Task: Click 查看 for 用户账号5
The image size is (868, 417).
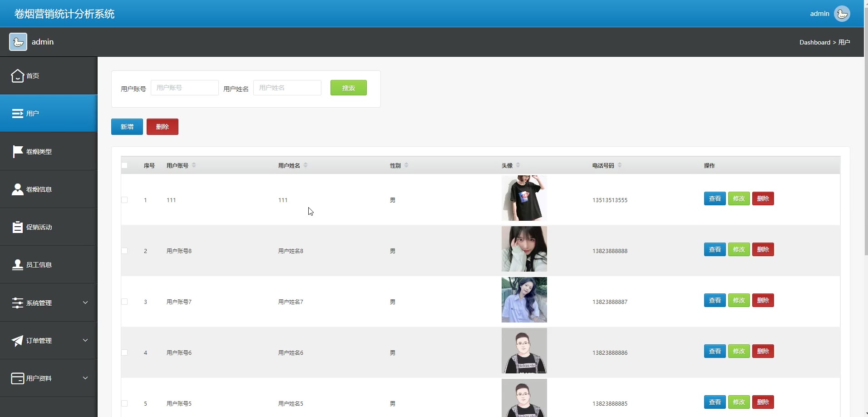Action: click(x=715, y=402)
